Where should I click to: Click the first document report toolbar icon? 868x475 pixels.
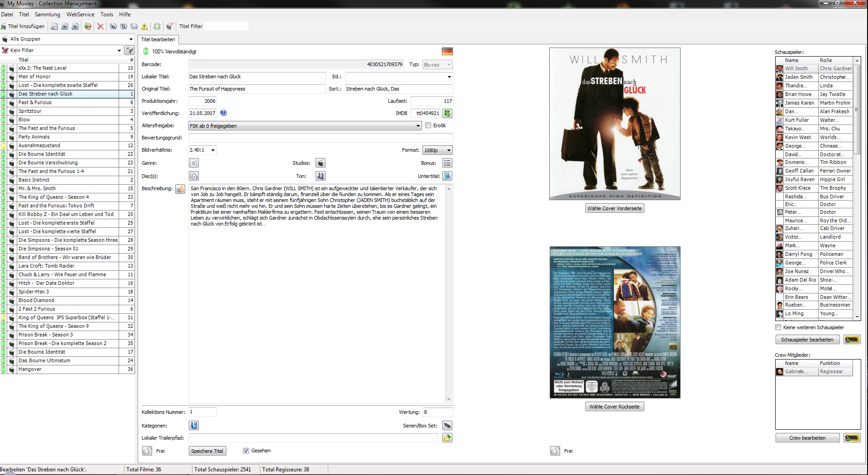click(54, 26)
